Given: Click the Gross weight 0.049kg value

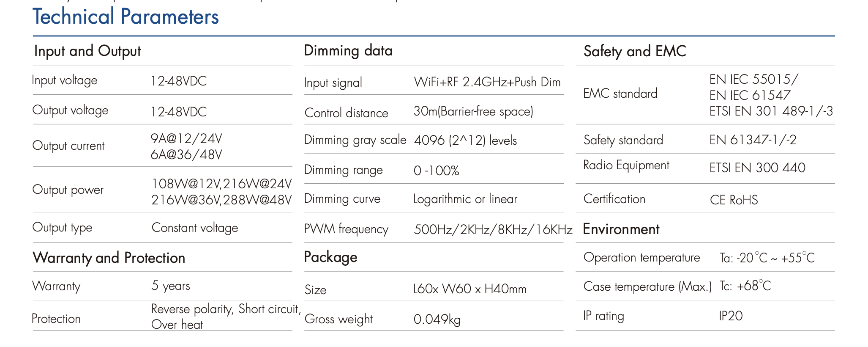Looking at the screenshot, I should pos(437,319).
